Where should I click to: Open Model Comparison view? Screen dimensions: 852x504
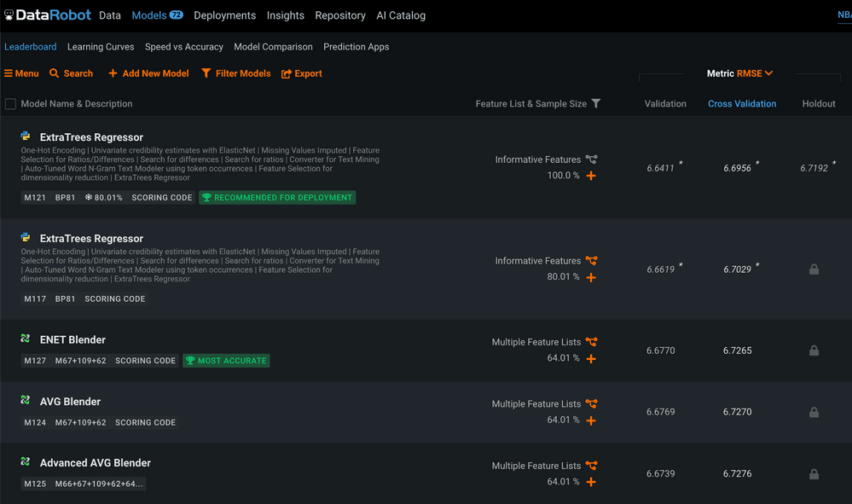273,47
